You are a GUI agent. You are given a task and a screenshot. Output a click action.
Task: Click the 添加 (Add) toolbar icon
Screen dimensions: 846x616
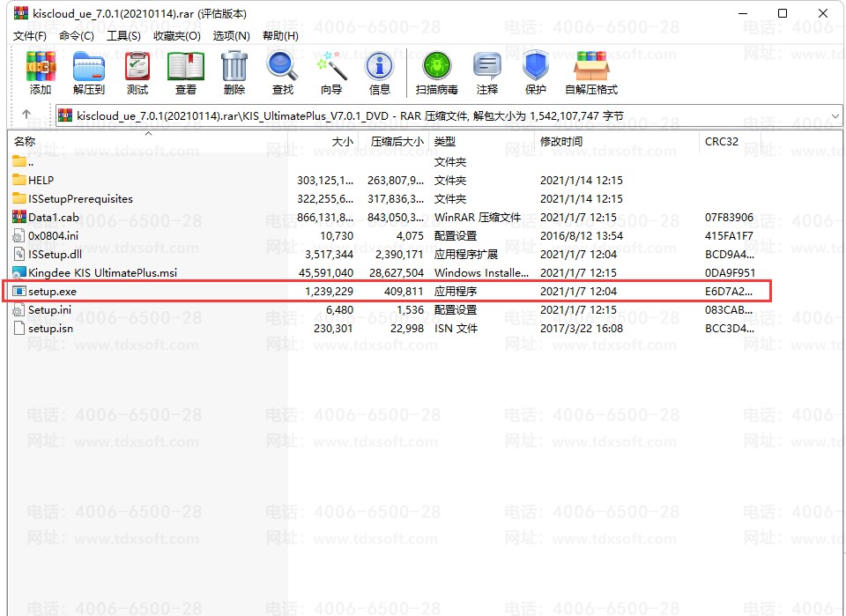(41, 72)
